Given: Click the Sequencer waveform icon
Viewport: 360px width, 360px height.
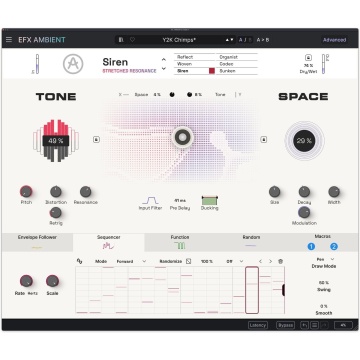Looking at the screenshot, I should point(108,246).
